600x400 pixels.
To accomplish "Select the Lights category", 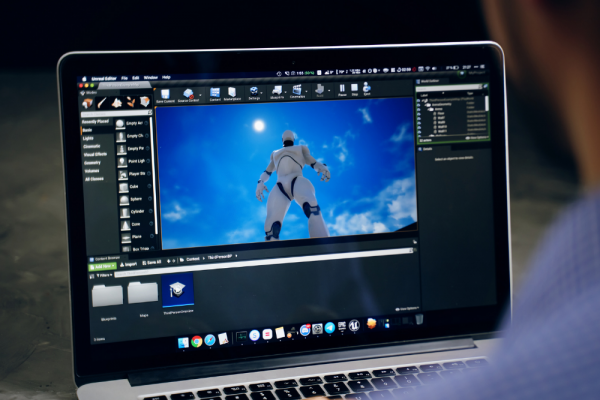I will 88,138.
